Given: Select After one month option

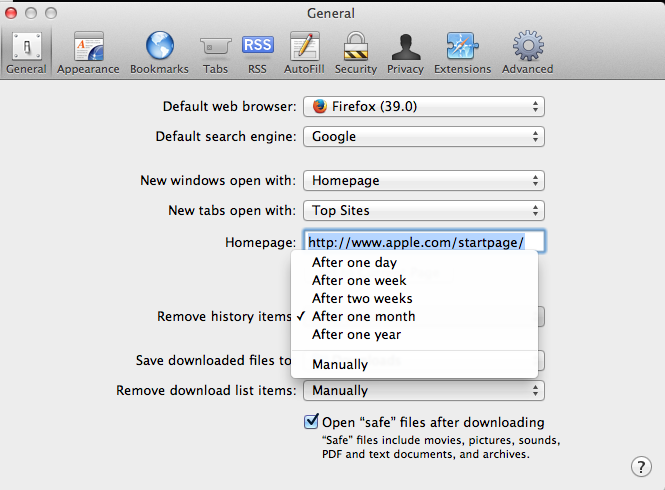Looking at the screenshot, I should (x=414, y=316).
